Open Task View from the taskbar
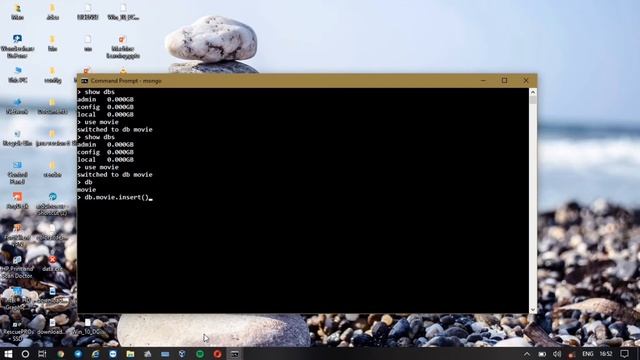Viewport: 640px width, 360px height. [x=42, y=354]
